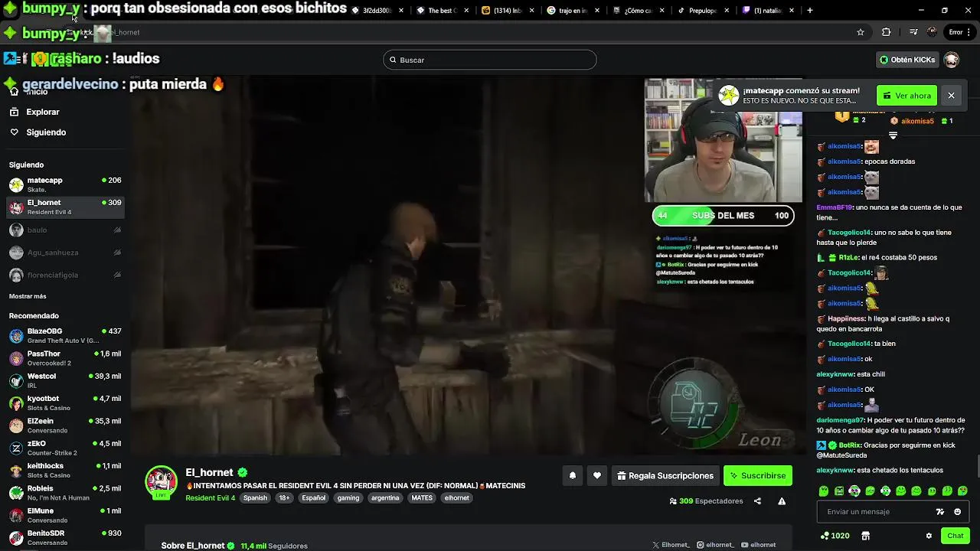Open user account avatar on Kick
Image resolution: width=980 pixels, height=551 pixels.
point(952,60)
